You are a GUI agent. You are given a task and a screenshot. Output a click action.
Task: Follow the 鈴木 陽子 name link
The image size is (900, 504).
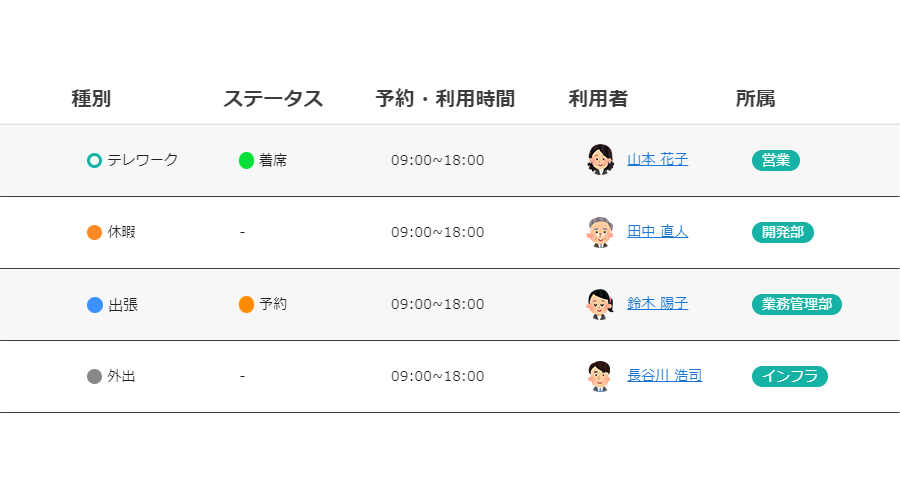pyautogui.click(x=657, y=304)
